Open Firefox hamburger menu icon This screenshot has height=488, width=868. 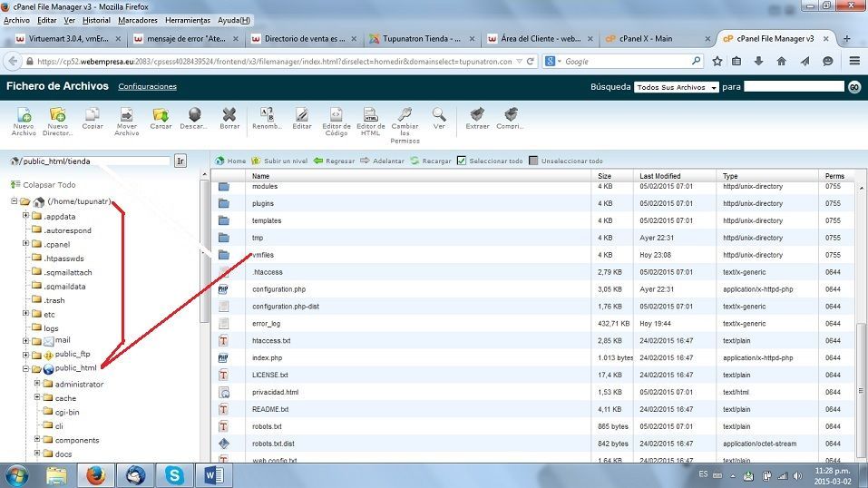[x=854, y=61]
